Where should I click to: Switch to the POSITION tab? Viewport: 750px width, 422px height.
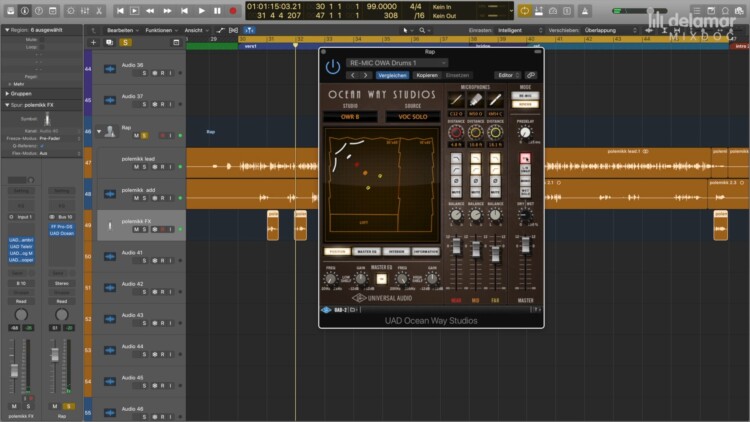click(337, 252)
